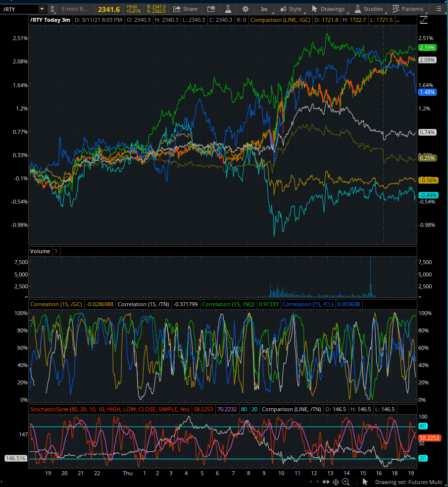The image size is (448, 487).
Task: Open the symbol link clip icon
Action: tap(52, 9)
